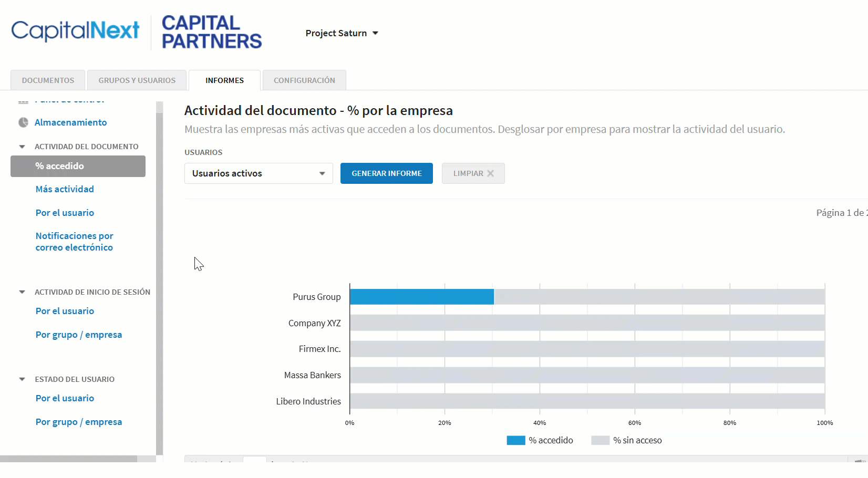
Task: Click the Almacenamiento pie chart icon
Action: click(23, 122)
